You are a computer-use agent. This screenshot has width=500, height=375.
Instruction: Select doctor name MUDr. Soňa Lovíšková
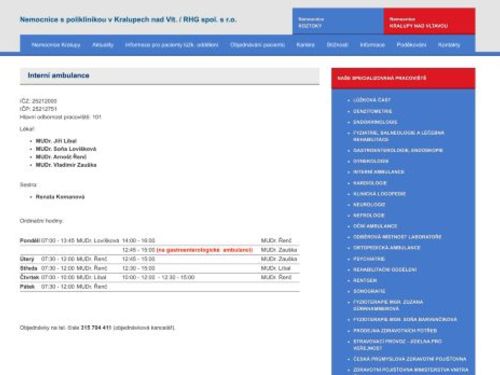point(66,149)
